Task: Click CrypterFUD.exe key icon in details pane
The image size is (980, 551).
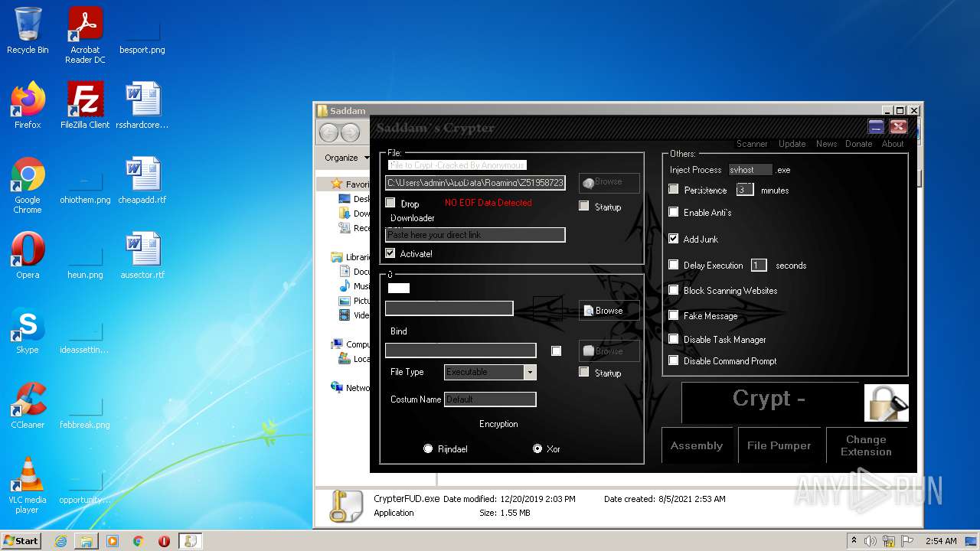Action: [346, 505]
